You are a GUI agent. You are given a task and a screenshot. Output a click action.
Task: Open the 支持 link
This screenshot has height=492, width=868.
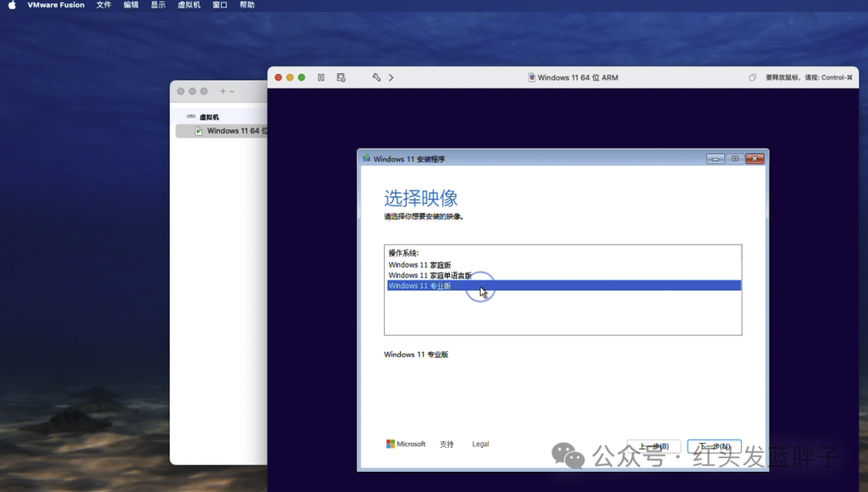(447, 444)
